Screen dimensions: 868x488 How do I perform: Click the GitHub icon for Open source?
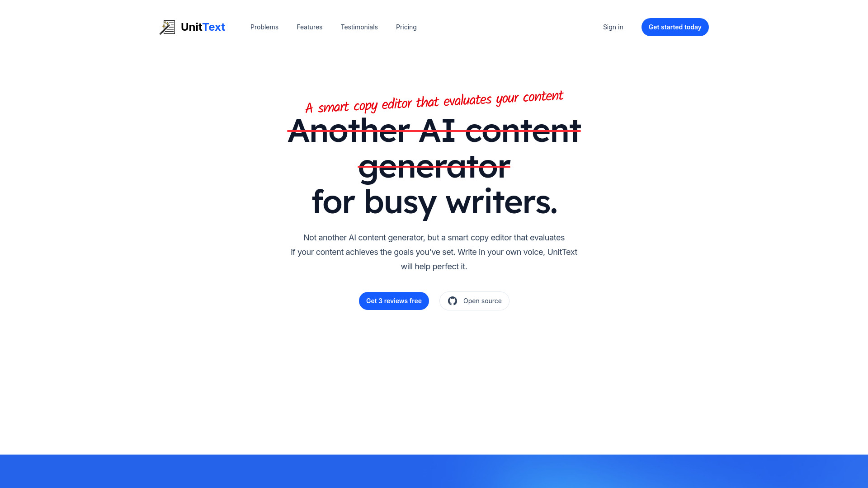pos(453,301)
